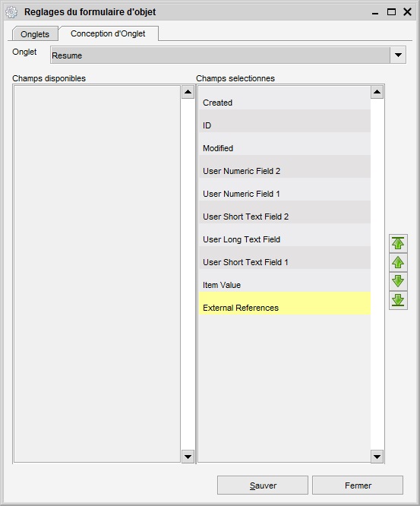Screen dimensions: 420x506
Task: Click the Resume combo box field
Action: tap(220, 55)
